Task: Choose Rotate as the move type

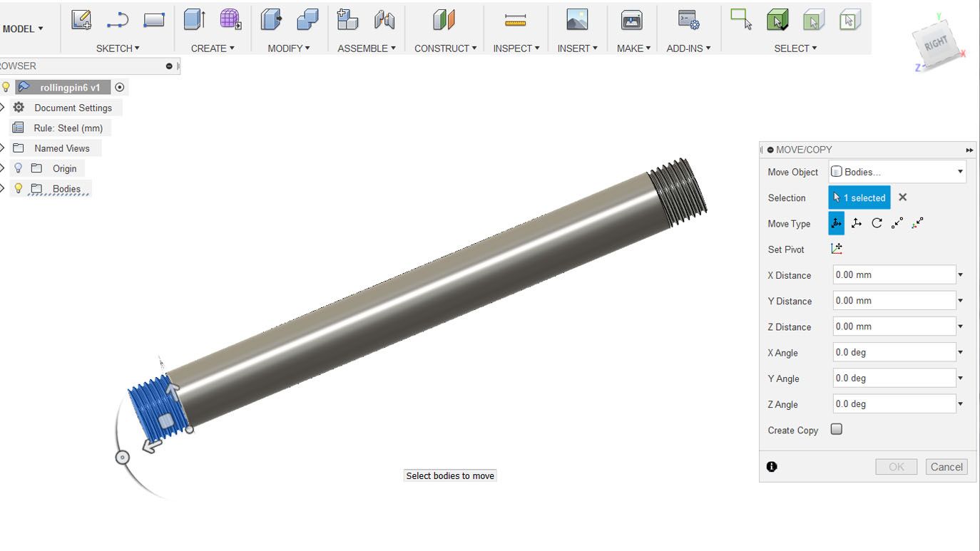Action: click(877, 223)
